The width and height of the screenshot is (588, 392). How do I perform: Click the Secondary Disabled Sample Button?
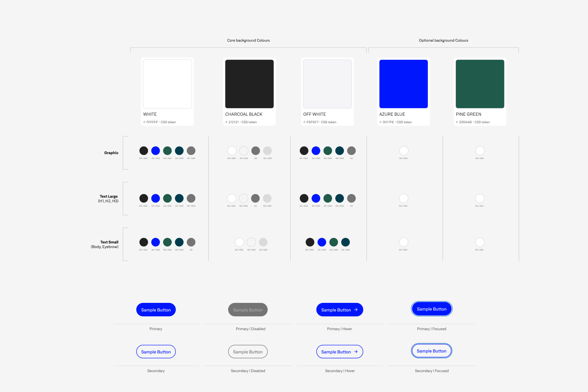pos(248,352)
